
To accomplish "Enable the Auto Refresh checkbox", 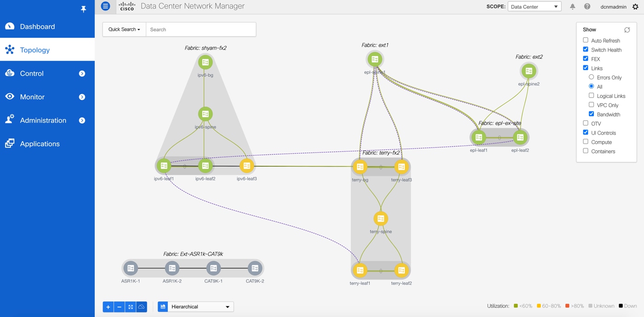I will point(586,40).
